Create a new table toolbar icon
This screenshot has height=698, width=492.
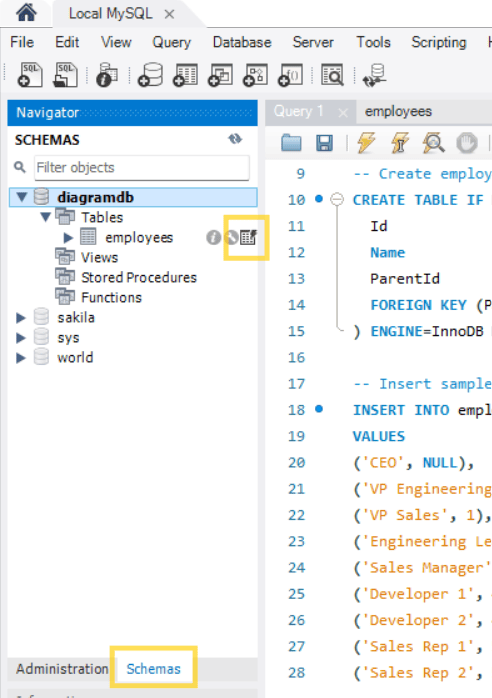coord(186,75)
